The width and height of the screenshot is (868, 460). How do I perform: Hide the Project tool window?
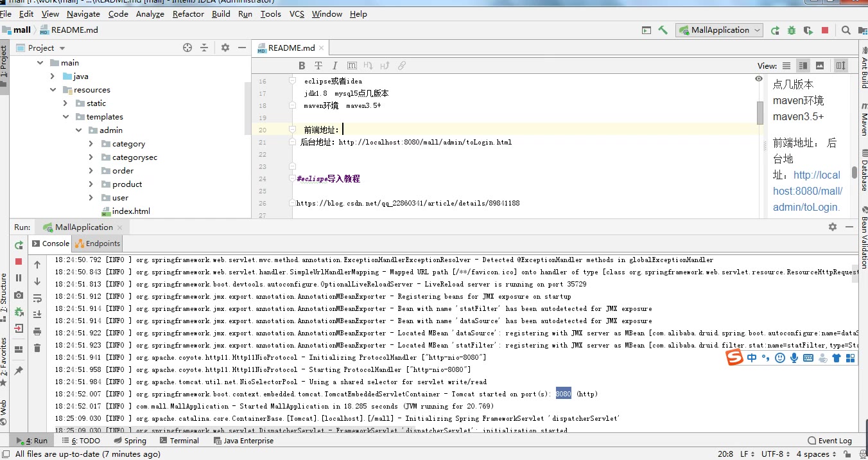241,48
